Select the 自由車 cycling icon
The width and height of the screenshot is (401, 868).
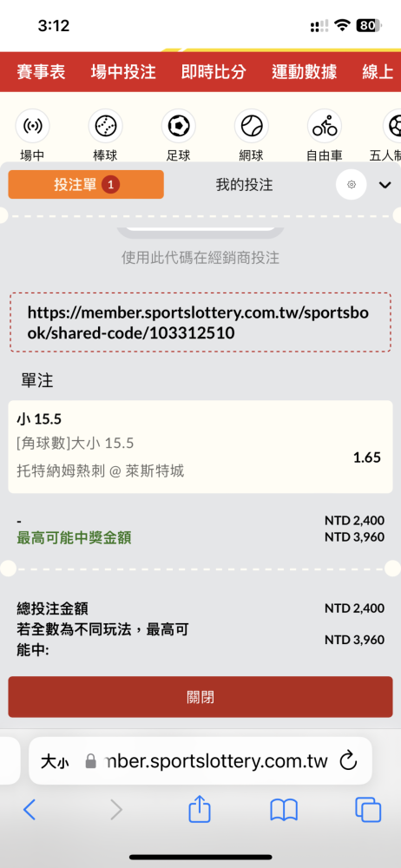[325, 126]
